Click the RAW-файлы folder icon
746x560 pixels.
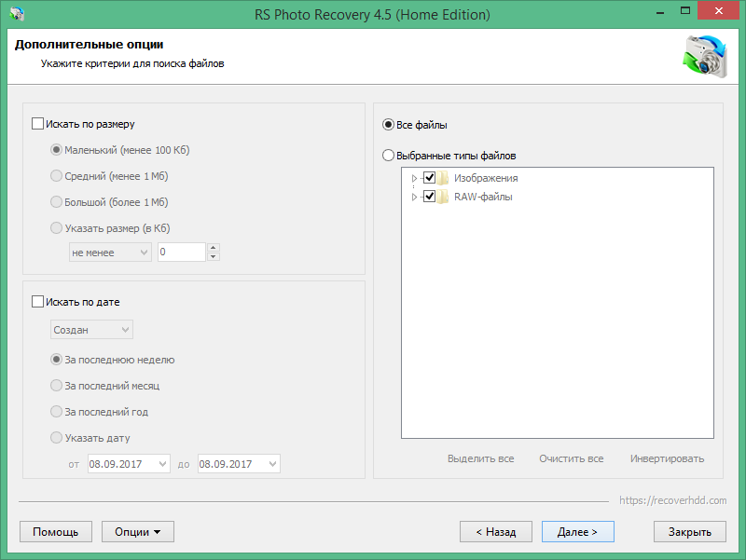click(x=445, y=197)
